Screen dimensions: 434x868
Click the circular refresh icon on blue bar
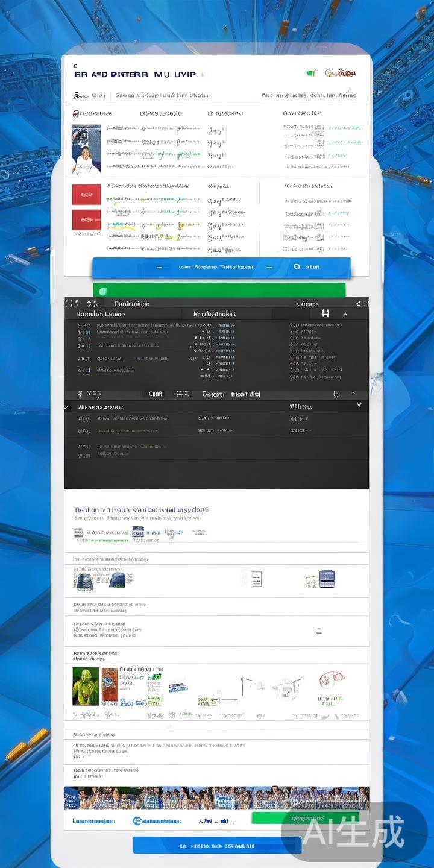297,267
